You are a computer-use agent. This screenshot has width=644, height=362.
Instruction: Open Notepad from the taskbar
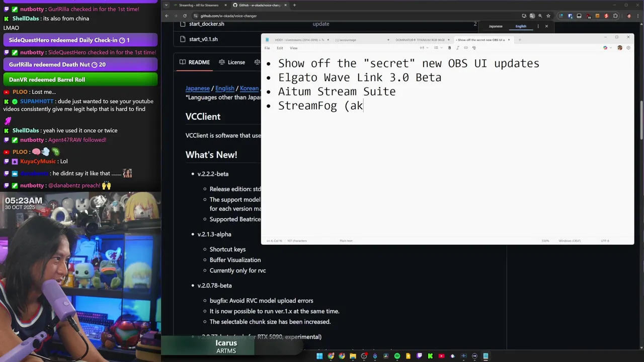tap(486, 356)
